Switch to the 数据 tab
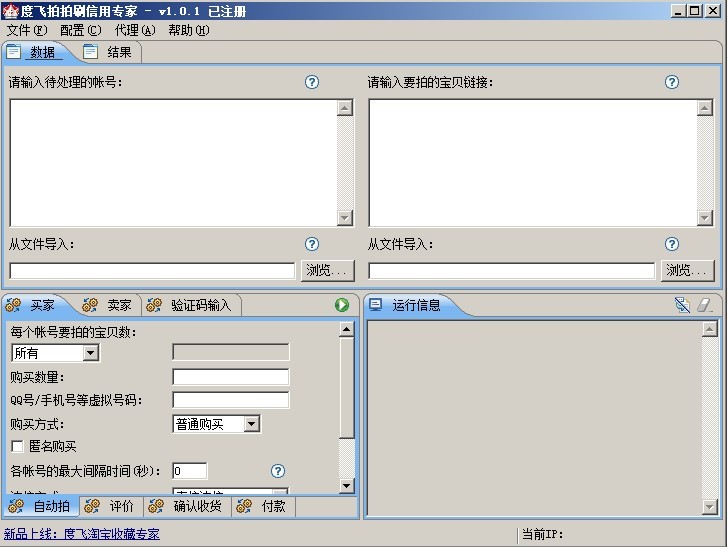Image resolution: width=728 pixels, height=547 pixels. tap(35, 52)
